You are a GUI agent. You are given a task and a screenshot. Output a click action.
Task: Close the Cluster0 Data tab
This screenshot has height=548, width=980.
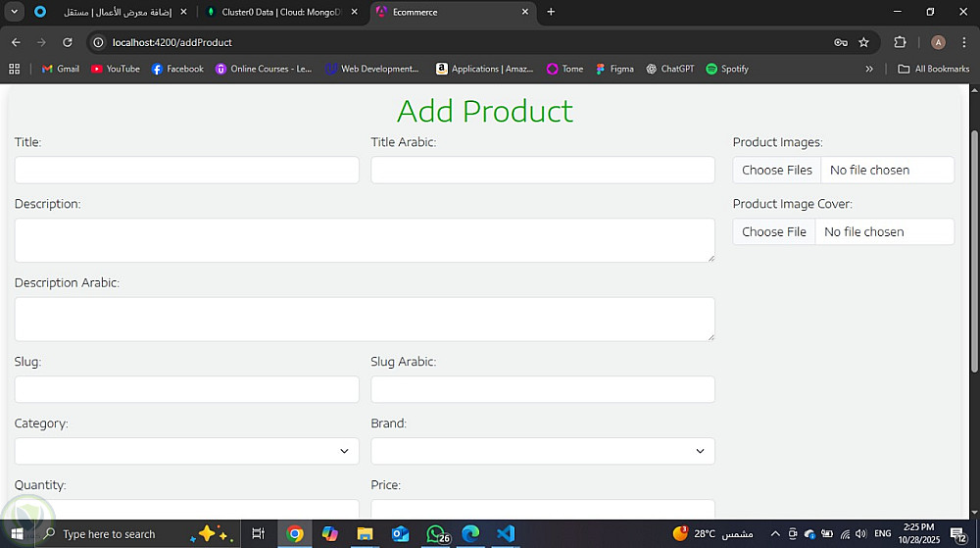click(355, 12)
